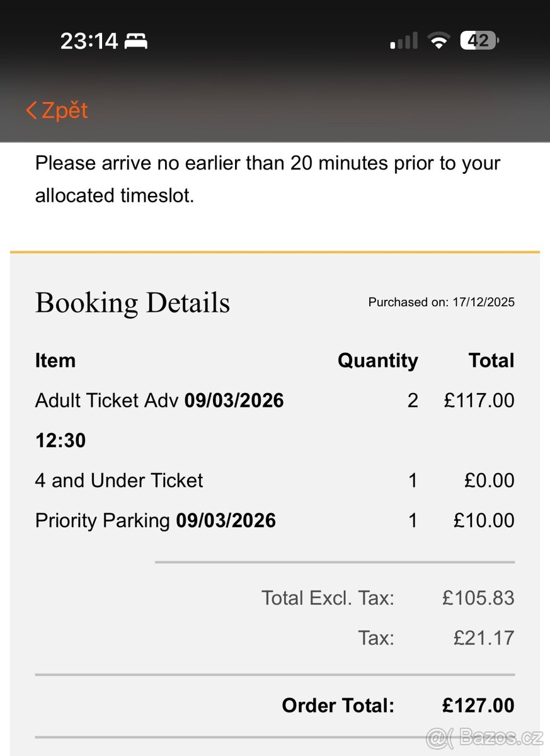550x756 pixels.
Task: Tap the 23:14 clock in status bar
Action: (89, 42)
